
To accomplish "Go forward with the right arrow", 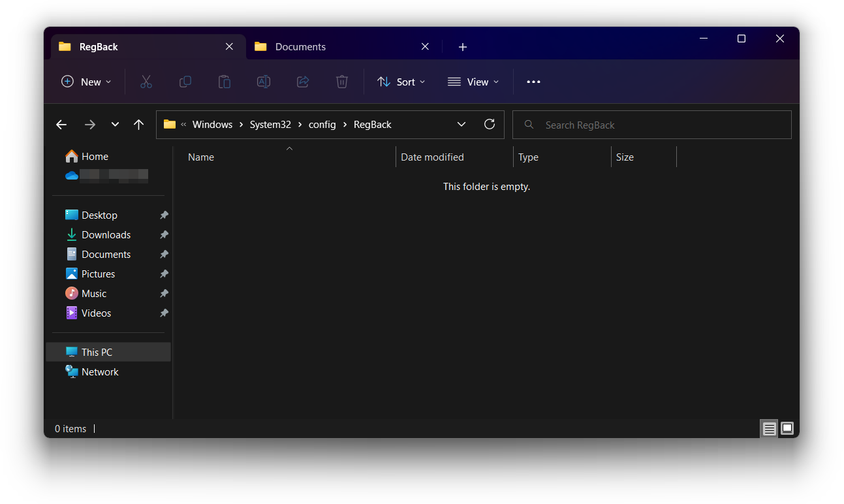I will [x=90, y=125].
